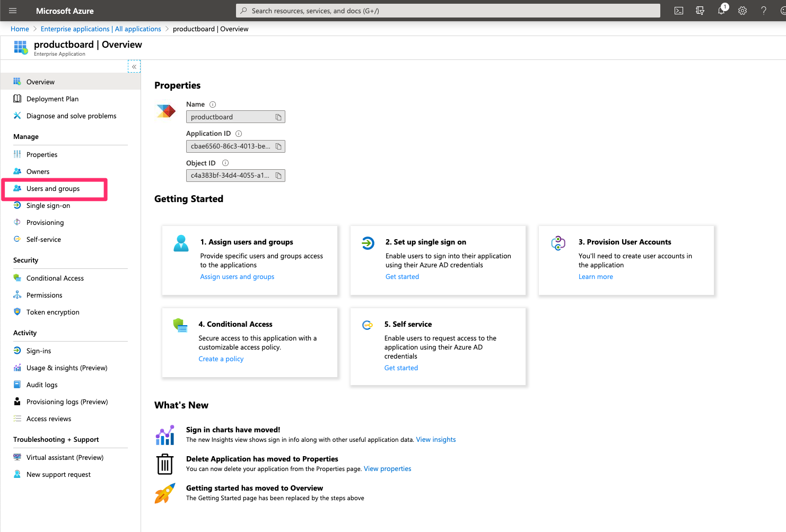786x532 pixels.
Task: Open Audit logs under Activity
Action: point(42,385)
